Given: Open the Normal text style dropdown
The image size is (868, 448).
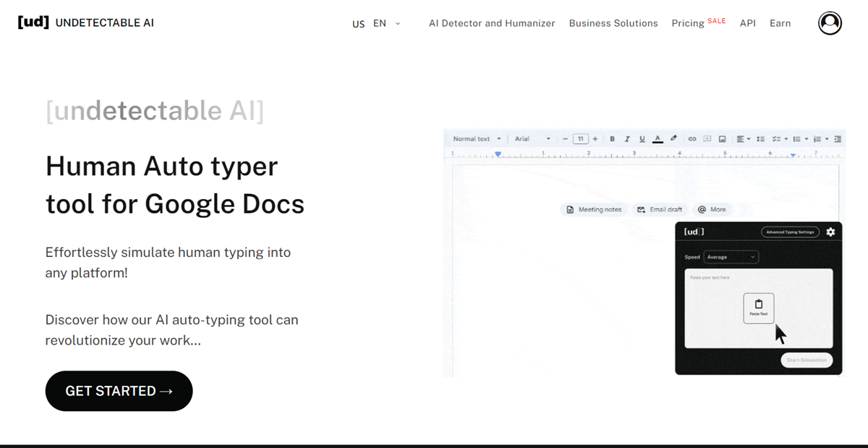Looking at the screenshot, I should 477,139.
